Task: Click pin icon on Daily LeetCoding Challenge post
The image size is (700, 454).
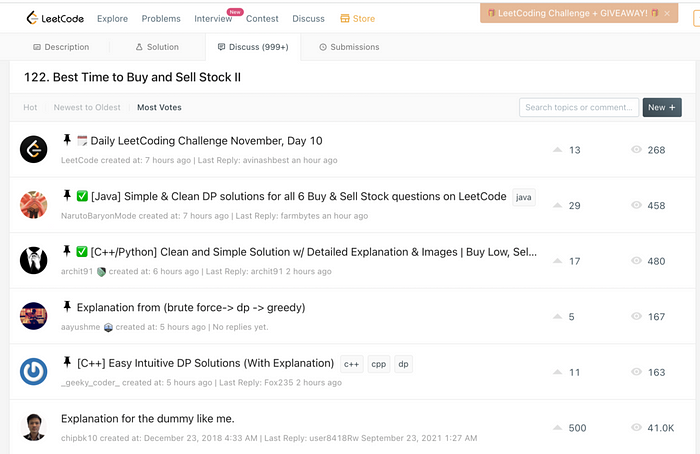Action: pyautogui.click(x=67, y=140)
